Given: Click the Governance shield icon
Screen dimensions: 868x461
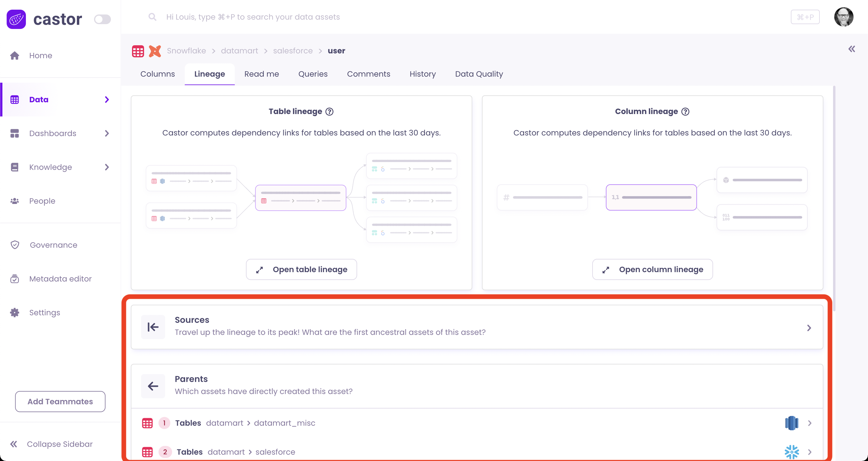Looking at the screenshot, I should [x=15, y=245].
